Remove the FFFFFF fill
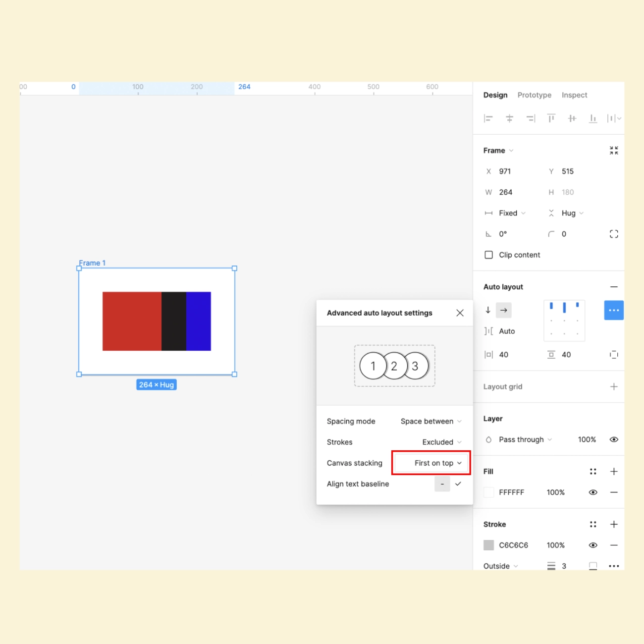 point(614,492)
